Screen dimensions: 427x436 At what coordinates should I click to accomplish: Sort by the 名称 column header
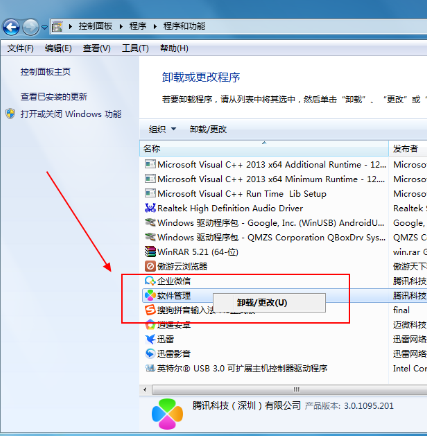click(264, 148)
